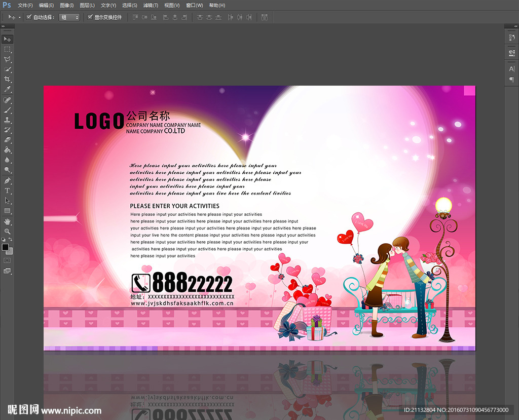Select the Blur tool
Image resolution: width=519 pixels, height=420 pixels.
[7, 160]
